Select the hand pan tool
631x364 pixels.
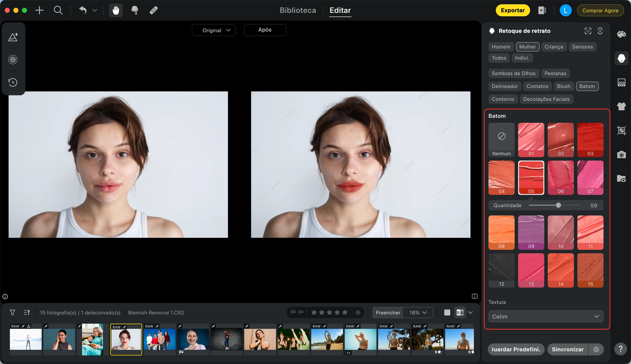pos(116,11)
